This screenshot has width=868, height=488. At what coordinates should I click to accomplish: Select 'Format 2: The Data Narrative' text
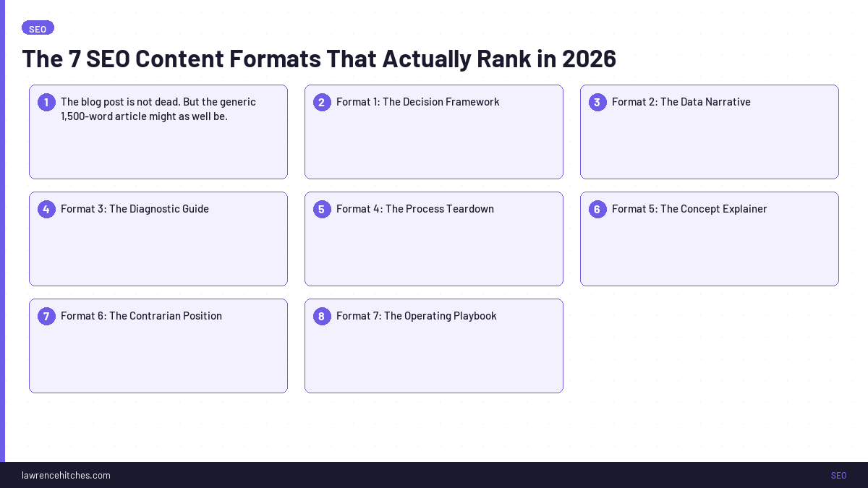pyautogui.click(x=681, y=102)
